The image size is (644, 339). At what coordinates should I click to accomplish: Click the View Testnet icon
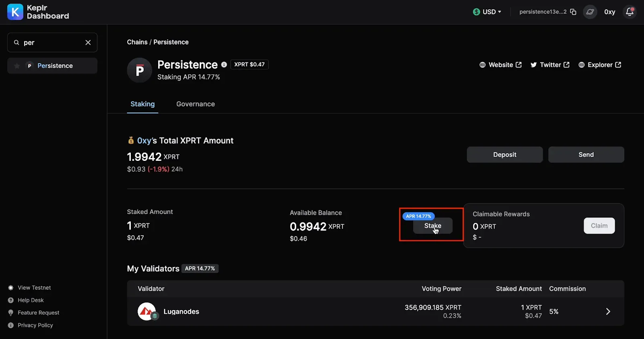tap(11, 288)
